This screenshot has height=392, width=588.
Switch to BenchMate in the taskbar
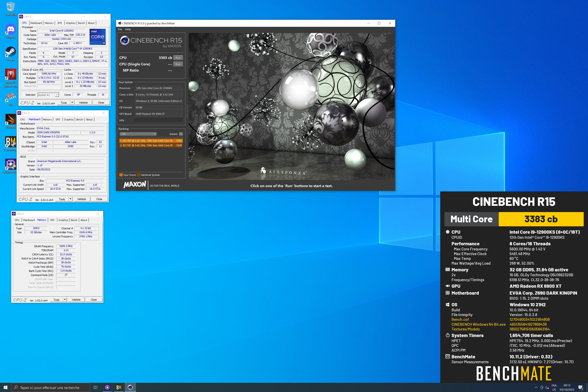119,387
